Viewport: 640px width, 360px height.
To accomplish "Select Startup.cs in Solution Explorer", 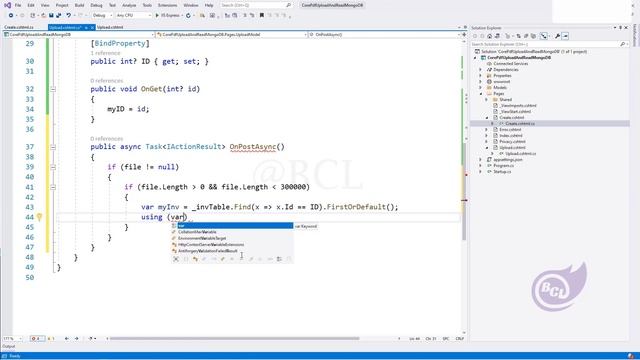I will (502, 172).
